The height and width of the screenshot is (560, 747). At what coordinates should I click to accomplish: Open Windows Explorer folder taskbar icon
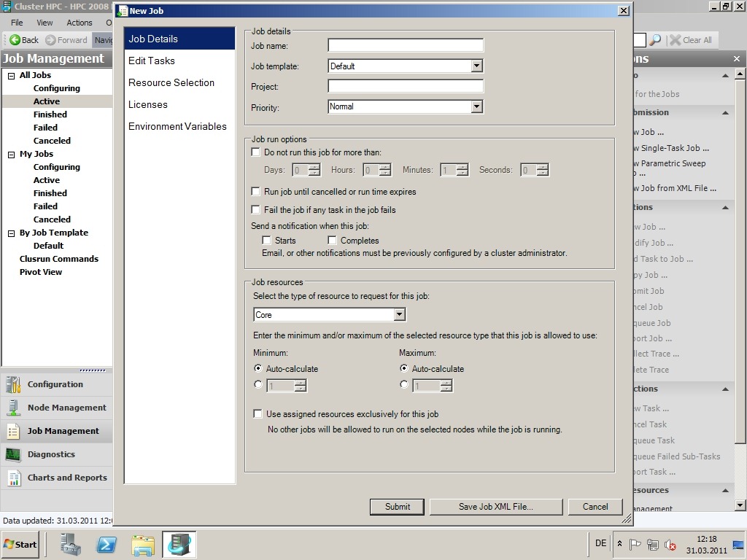pos(143,544)
